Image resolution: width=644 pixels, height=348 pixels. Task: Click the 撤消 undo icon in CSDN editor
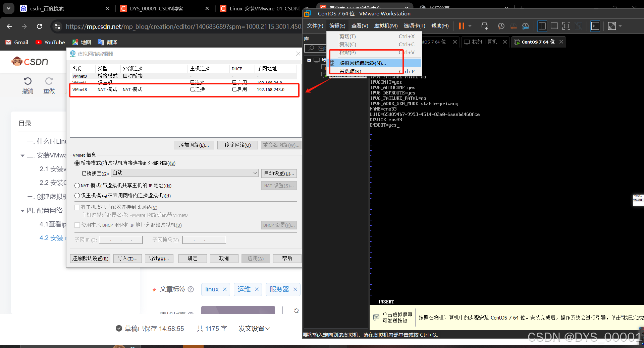point(28,81)
